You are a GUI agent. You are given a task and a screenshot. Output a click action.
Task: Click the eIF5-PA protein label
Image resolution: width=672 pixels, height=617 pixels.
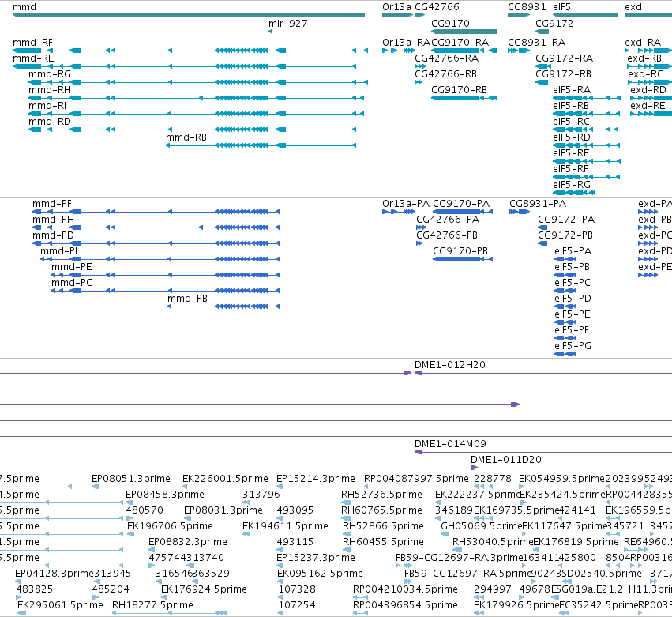(573, 252)
